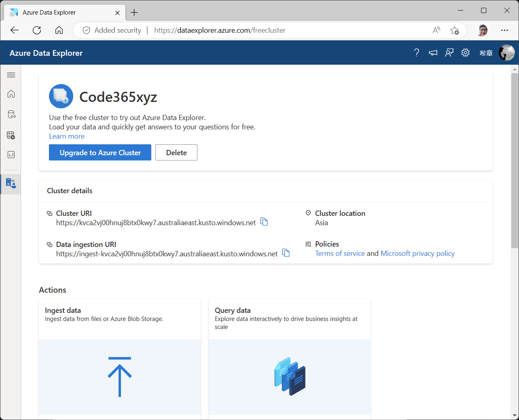Image resolution: width=519 pixels, height=420 pixels.
Task: Open the Home page in left sidebar
Action: coord(11,94)
